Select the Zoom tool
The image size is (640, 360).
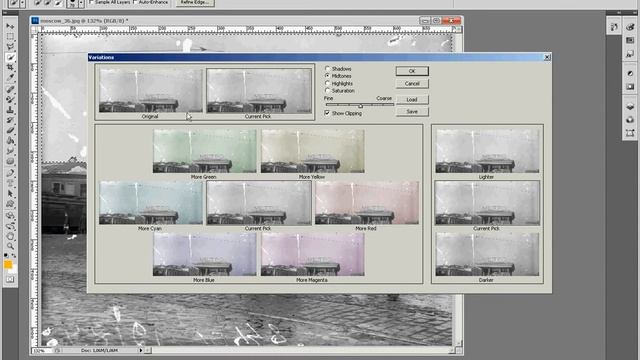click(x=10, y=246)
